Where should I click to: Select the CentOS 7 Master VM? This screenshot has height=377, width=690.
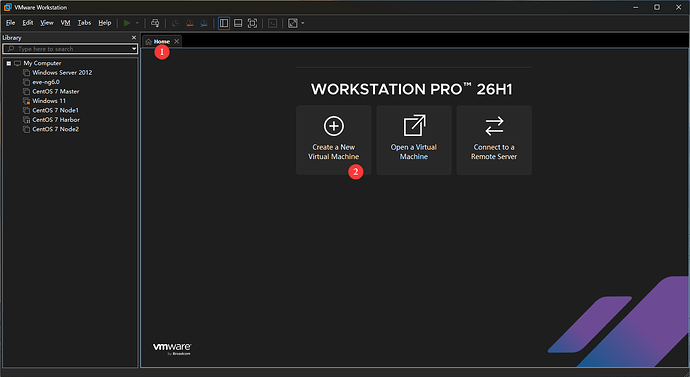pos(55,92)
